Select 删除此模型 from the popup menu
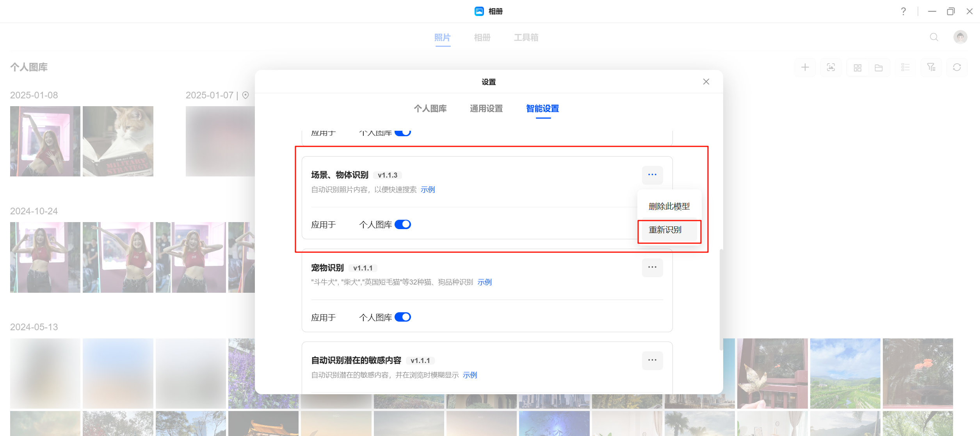Viewport: 980px width, 436px height. [669, 206]
